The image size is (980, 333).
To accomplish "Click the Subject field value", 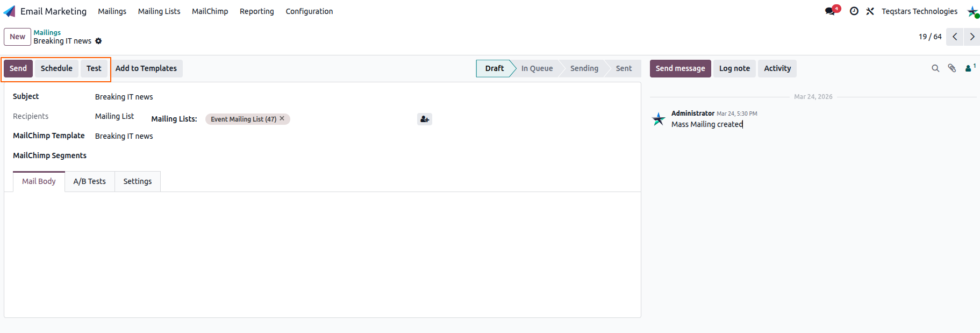I will (124, 97).
